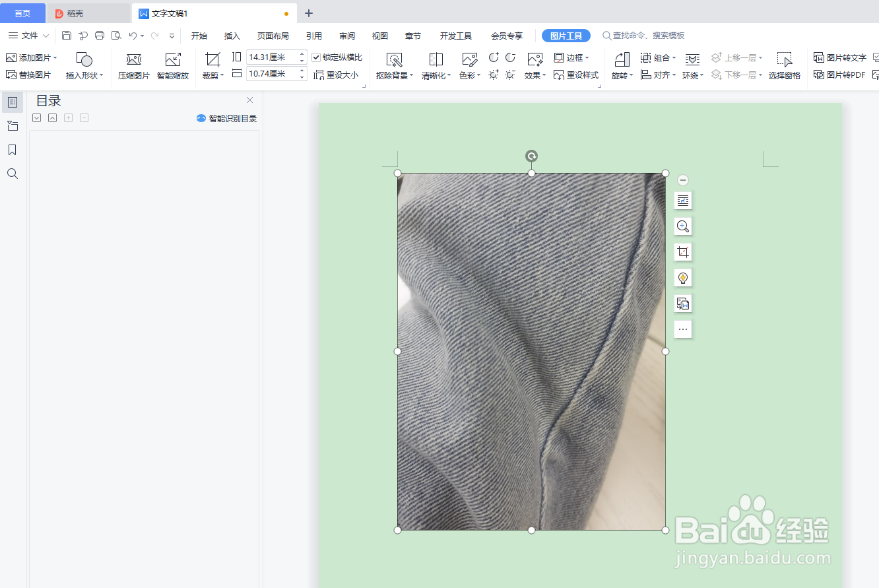Switch to 审阅 ribbon tab

347,36
